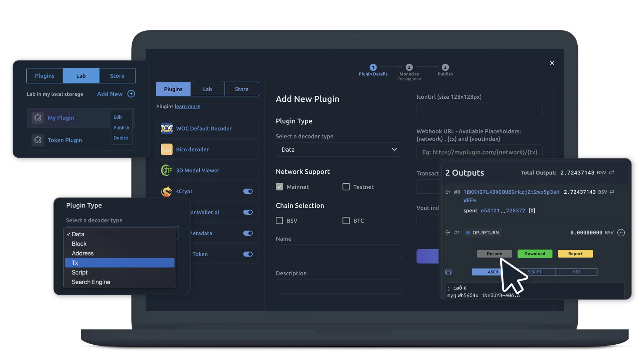Select the HEX tab
The image size is (644, 351).
click(x=576, y=272)
